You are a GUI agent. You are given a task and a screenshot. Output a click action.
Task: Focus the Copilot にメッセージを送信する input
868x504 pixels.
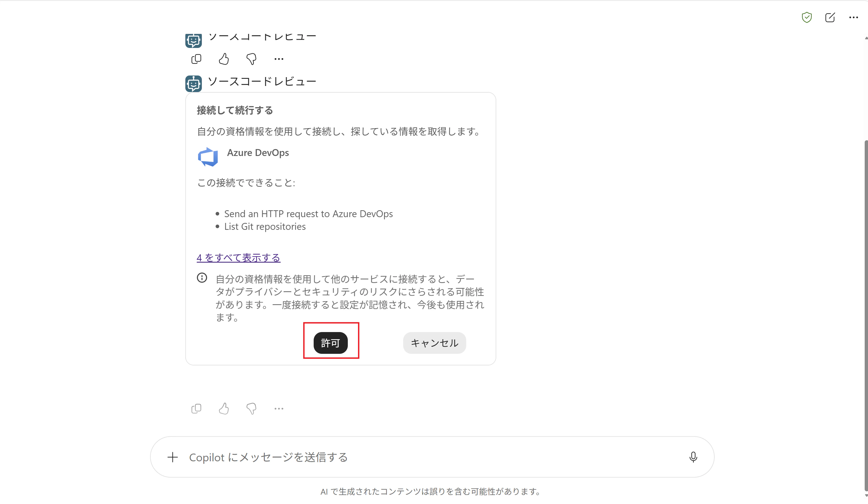click(x=432, y=457)
